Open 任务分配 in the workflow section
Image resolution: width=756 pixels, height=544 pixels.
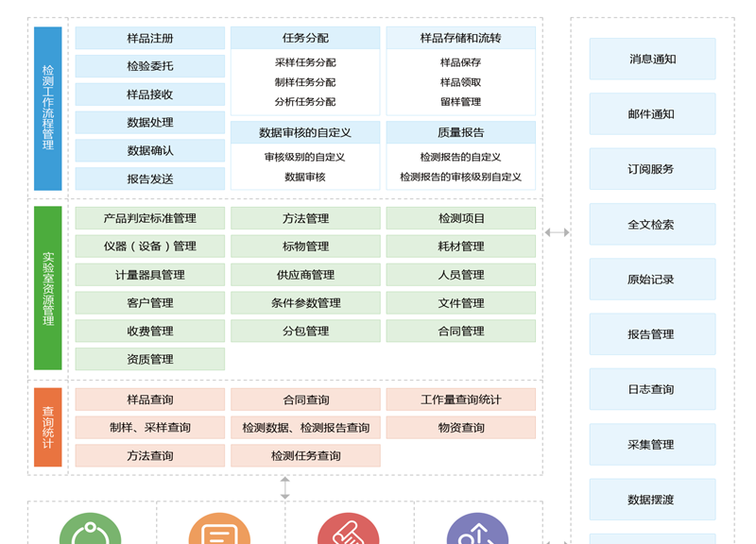pos(304,38)
